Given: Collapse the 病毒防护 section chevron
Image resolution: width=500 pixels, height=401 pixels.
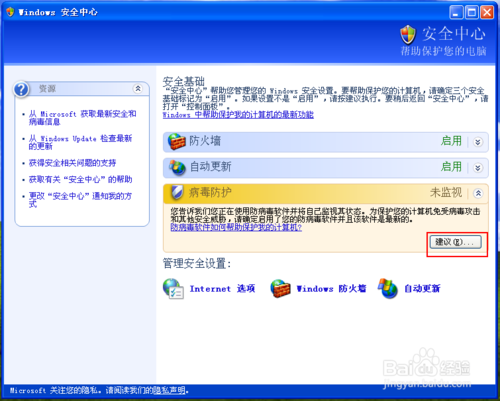Looking at the screenshot, I should coord(478,193).
